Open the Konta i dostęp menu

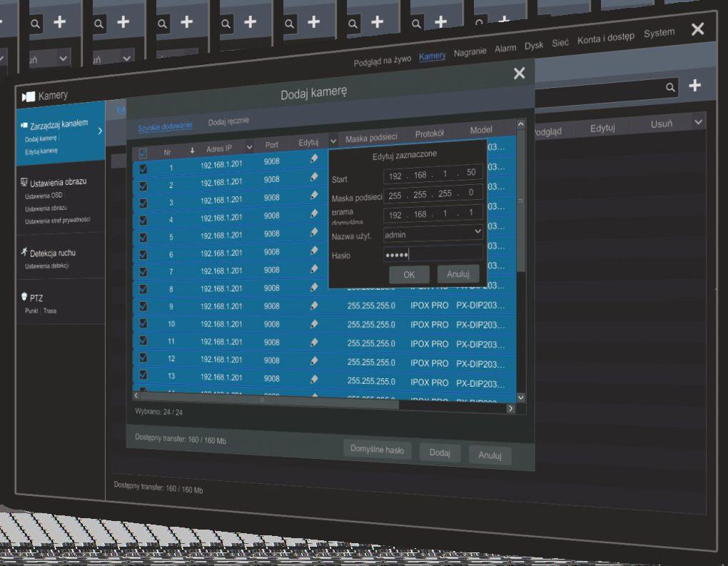(605, 38)
